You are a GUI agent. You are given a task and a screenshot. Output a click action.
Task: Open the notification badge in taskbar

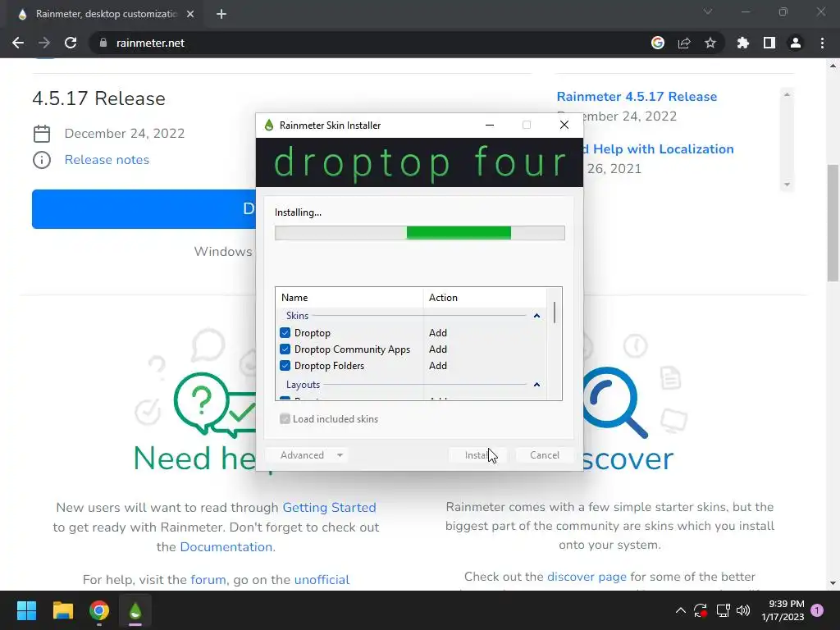(817, 610)
